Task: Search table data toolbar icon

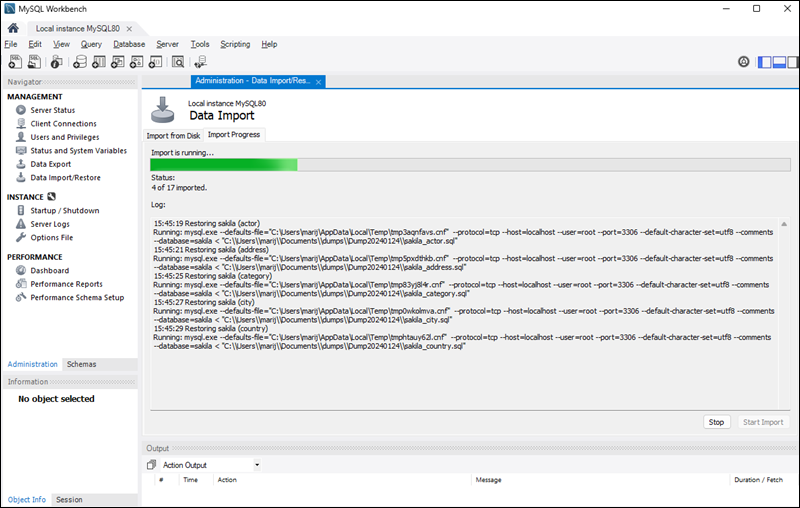Action: click(x=178, y=62)
